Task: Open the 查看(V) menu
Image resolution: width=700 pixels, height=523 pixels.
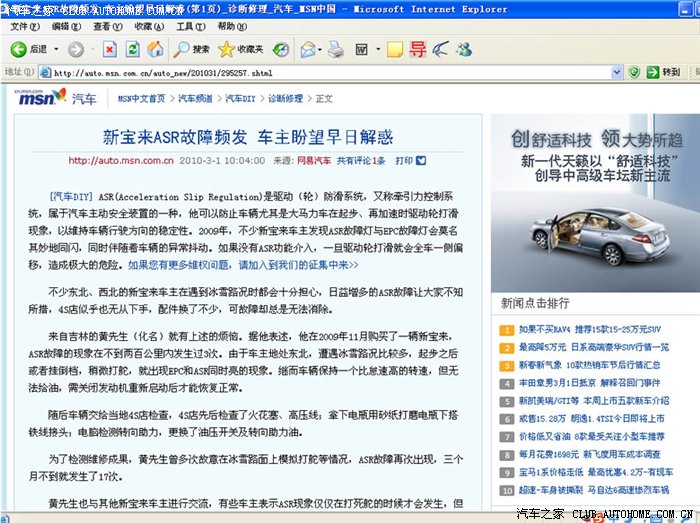Action: [x=107, y=27]
